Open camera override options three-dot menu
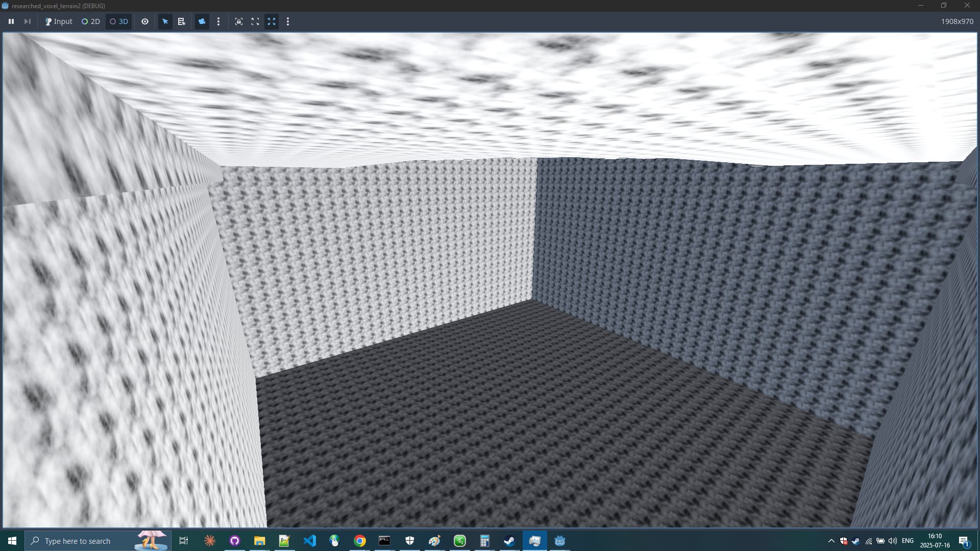Screen dimensions: 980x551 pyautogui.click(x=218, y=21)
